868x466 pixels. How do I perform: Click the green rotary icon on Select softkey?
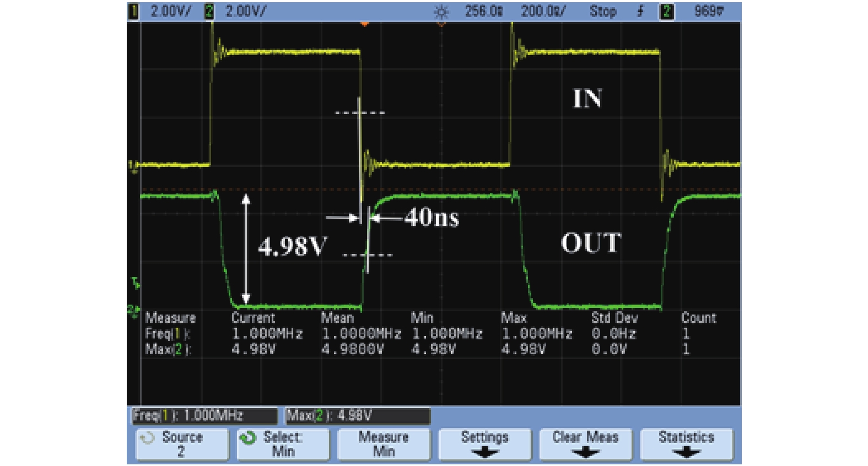tap(248, 438)
